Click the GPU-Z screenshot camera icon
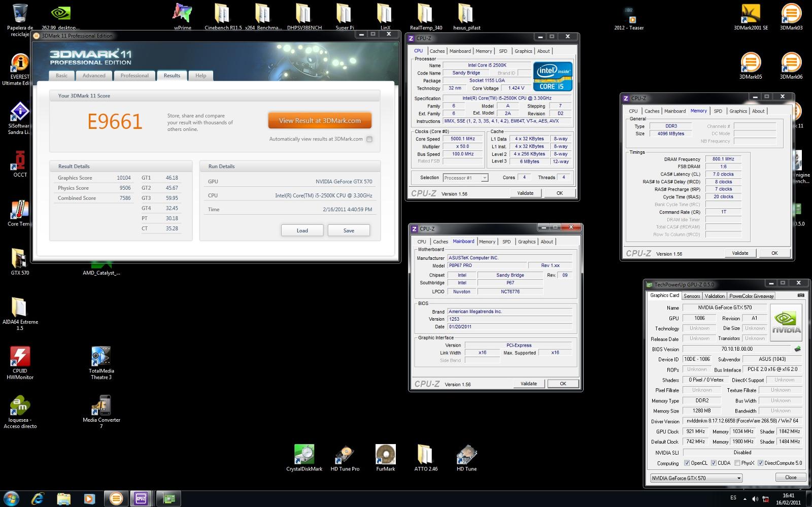The image size is (812, 507). pyautogui.click(x=801, y=295)
